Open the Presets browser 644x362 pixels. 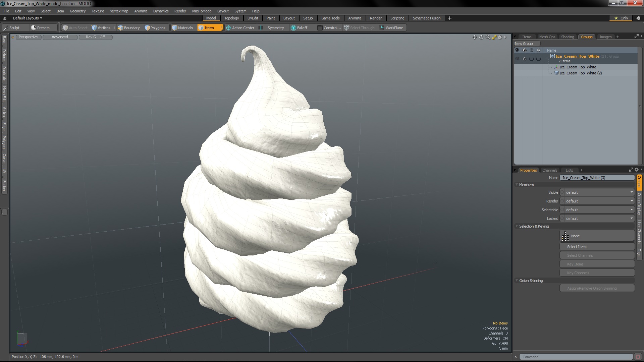pos(40,28)
